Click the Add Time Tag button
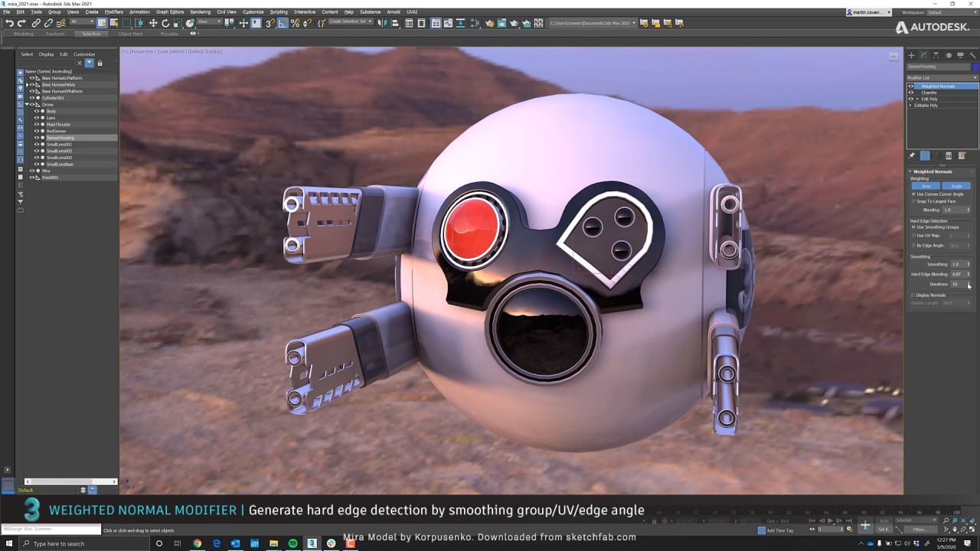Screen dimensions: 980x551 click(x=776, y=530)
